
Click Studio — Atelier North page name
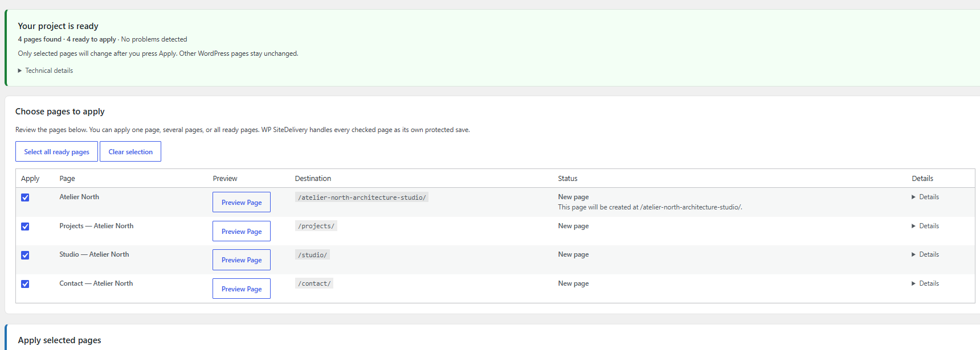click(x=94, y=254)
